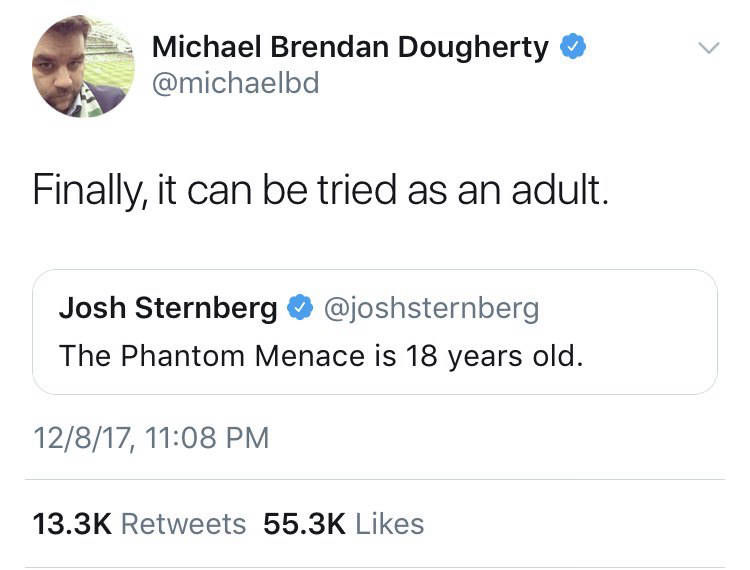This screenshot has width=750, height=570.
Task: Click the Michael Brendan Dougherty display name
Action: 350,46
